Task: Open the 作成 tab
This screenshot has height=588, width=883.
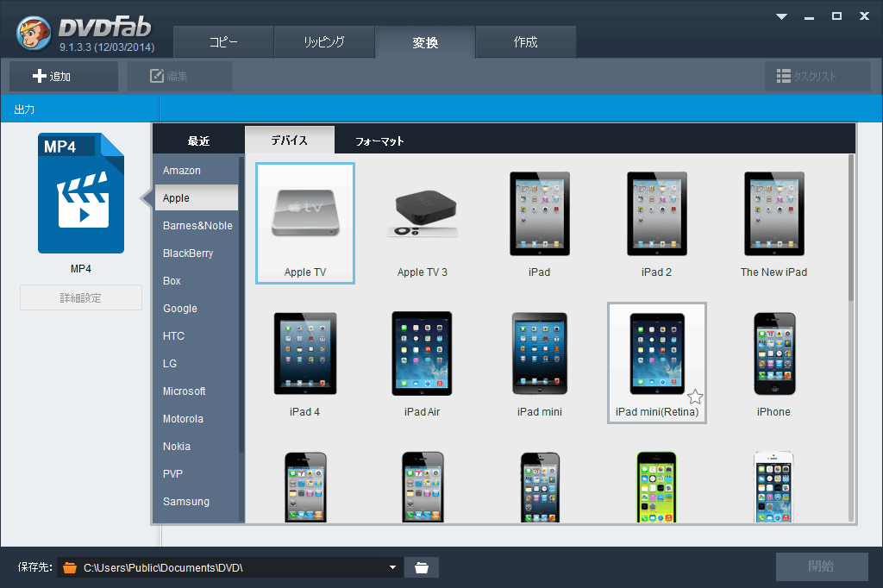Action: pyautogui.click(x=526, y=42)
